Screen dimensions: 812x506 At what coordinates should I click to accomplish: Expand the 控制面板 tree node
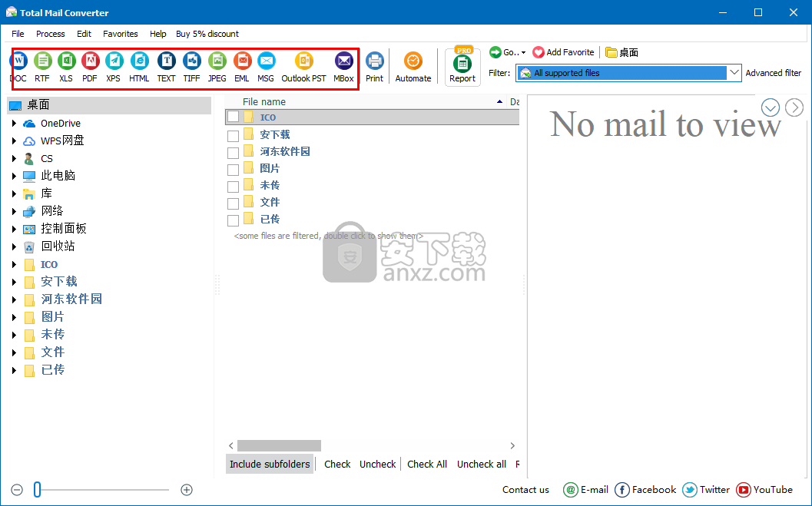pos(14,229)
